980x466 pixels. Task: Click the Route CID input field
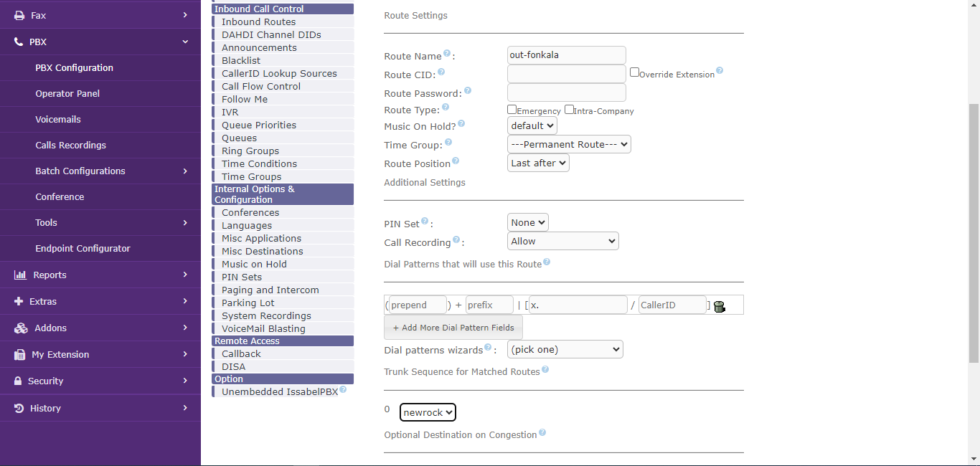(566, 74)
